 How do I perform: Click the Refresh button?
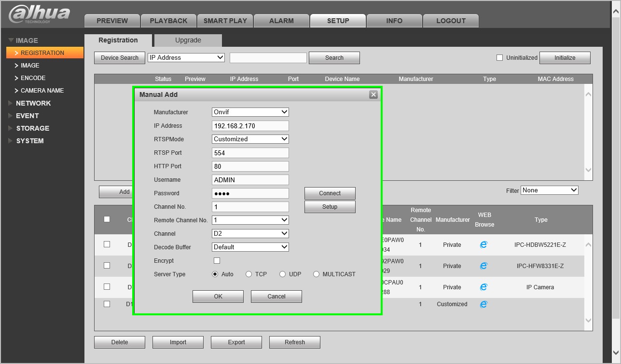[x=295, y=342]
